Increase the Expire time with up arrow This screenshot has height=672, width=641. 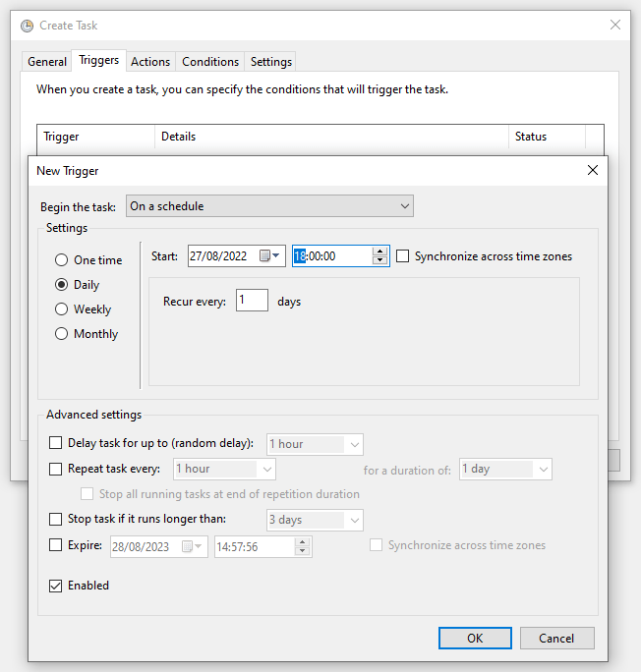pyautogui.click(x=302, y=542)
